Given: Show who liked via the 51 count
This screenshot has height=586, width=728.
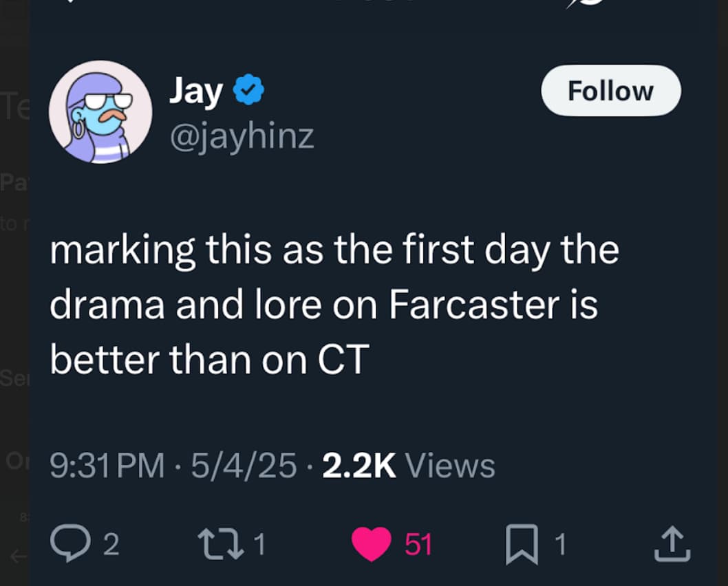Looking at the screenshot, I should [418, 545].
